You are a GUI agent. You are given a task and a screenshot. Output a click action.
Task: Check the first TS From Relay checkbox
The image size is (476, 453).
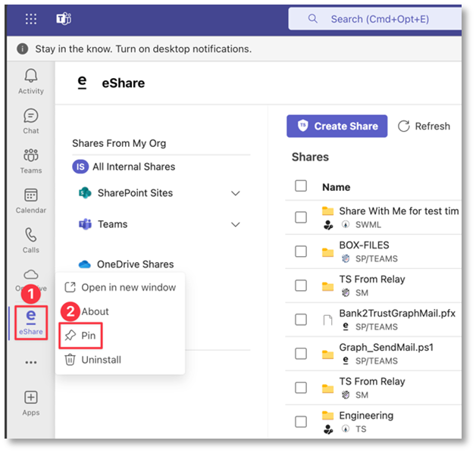coord(301,286)
